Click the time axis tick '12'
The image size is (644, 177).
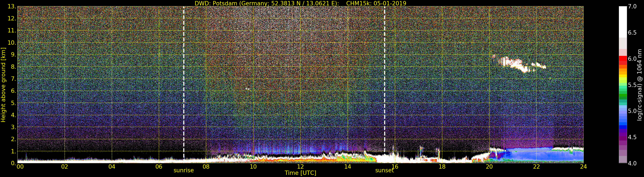300,167
